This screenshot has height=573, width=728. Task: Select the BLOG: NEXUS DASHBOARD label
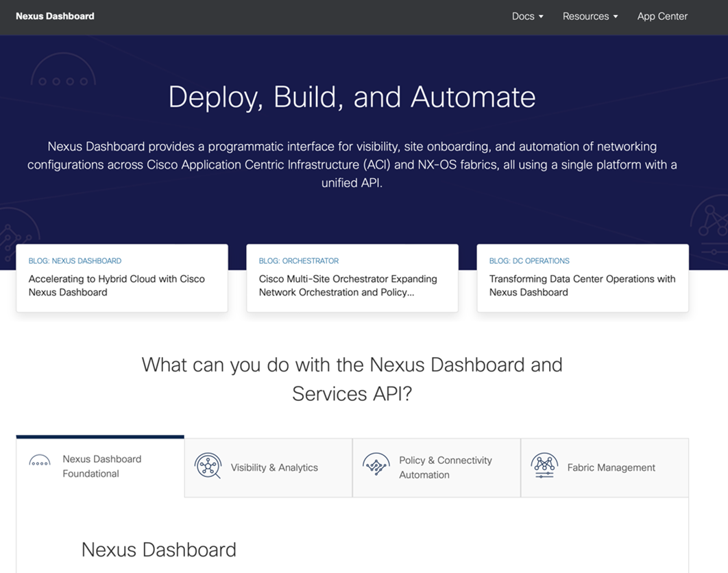75,261
